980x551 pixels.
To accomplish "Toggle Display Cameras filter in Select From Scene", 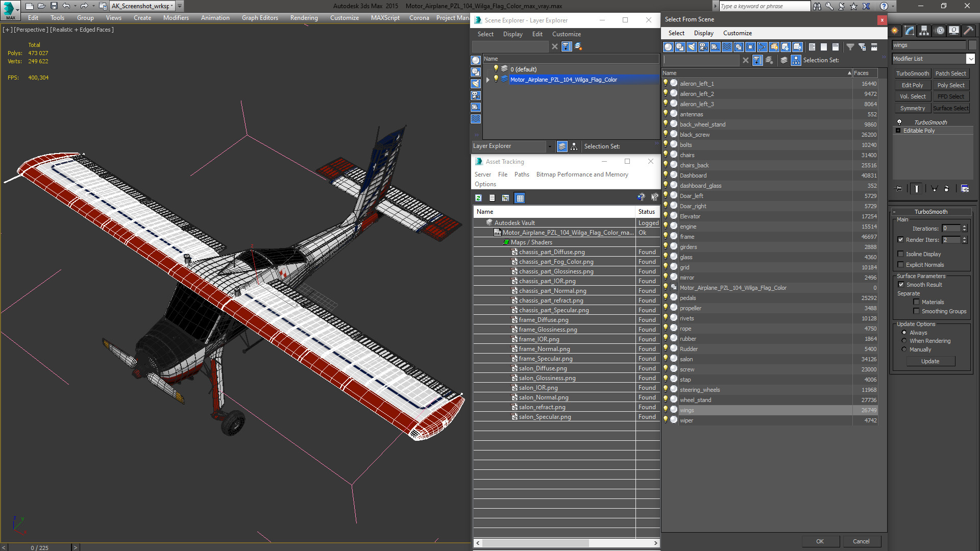I will pyautogui.click(x=703, y=47).
